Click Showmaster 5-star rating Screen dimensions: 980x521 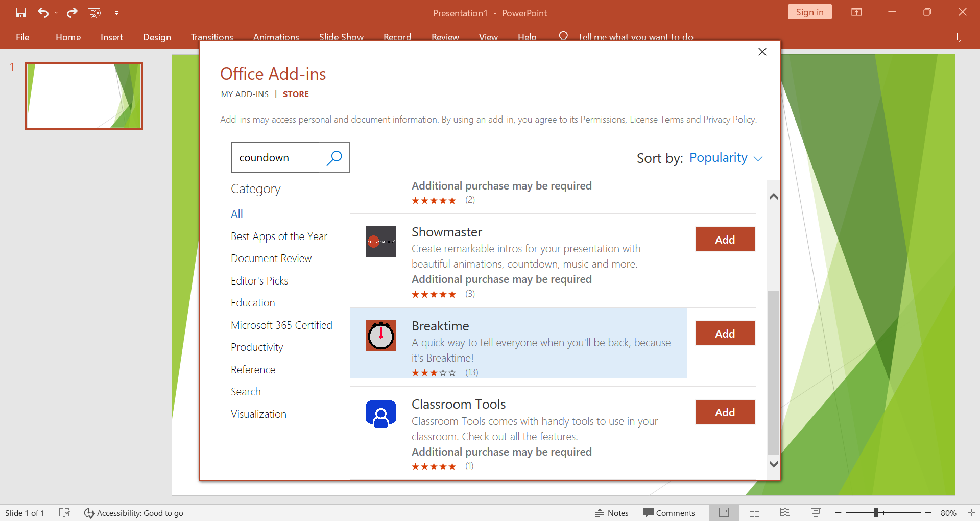434,294
